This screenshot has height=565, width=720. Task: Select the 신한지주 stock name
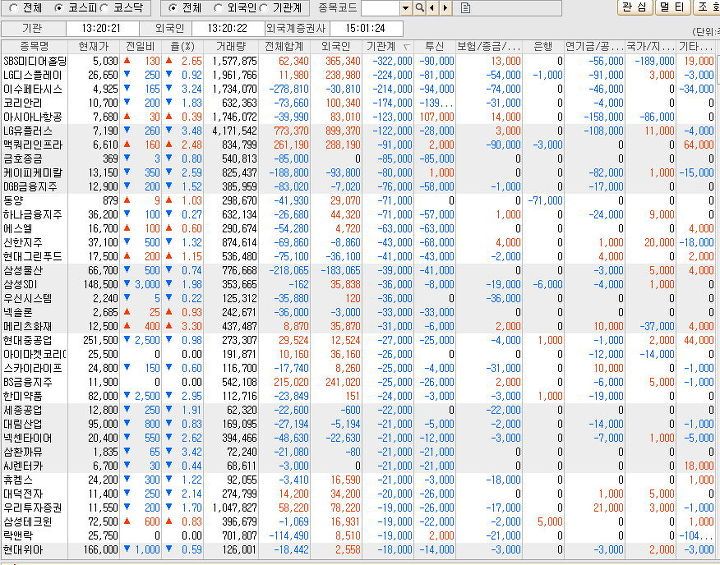(x=22, y=243)
